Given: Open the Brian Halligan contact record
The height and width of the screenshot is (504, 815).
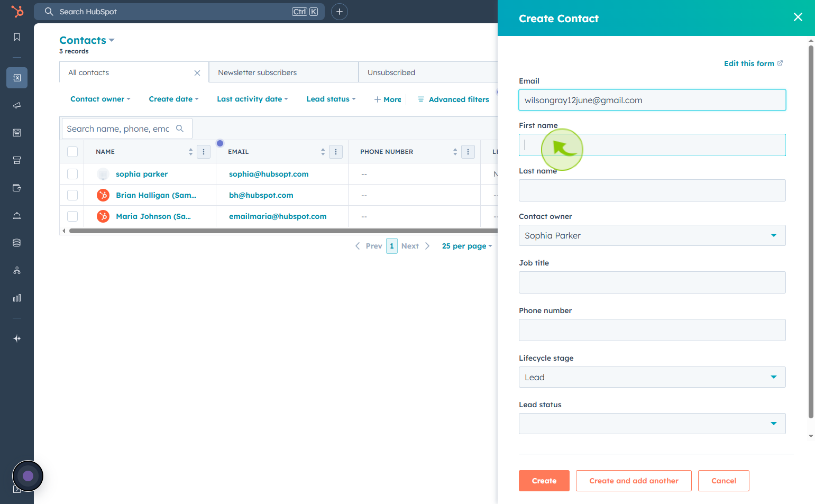Looking at the screenshot, I should pos(156,195).
